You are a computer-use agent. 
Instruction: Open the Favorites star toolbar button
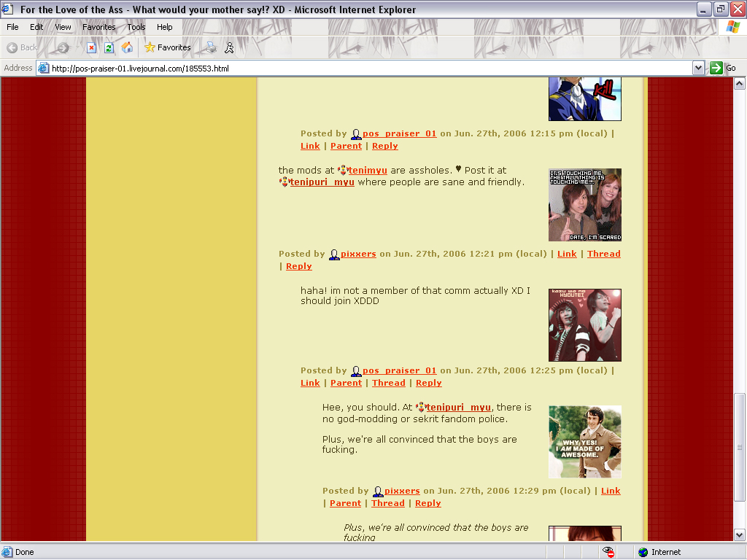(x=167, y=47)
